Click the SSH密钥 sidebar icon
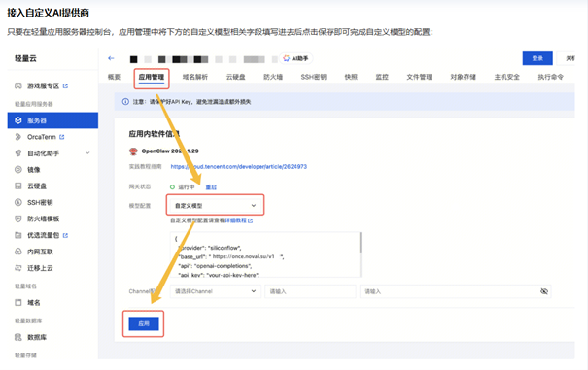Viewport: 588px width, 370px height. (18, 202)
